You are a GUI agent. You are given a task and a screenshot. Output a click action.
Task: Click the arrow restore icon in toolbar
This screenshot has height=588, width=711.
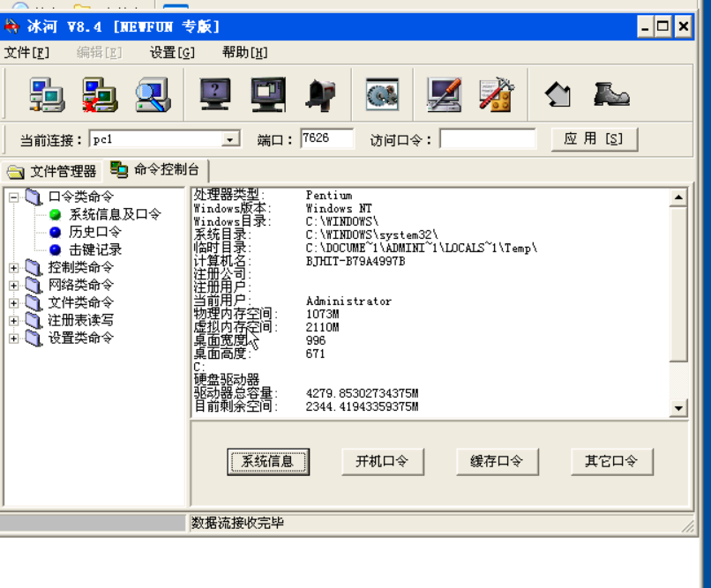click(x=558, y=94)
